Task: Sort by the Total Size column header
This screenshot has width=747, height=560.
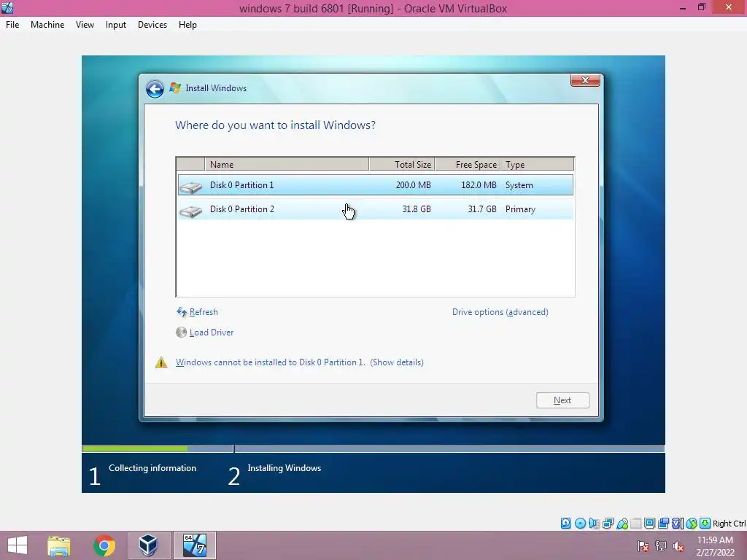Action: click(402, 164)
